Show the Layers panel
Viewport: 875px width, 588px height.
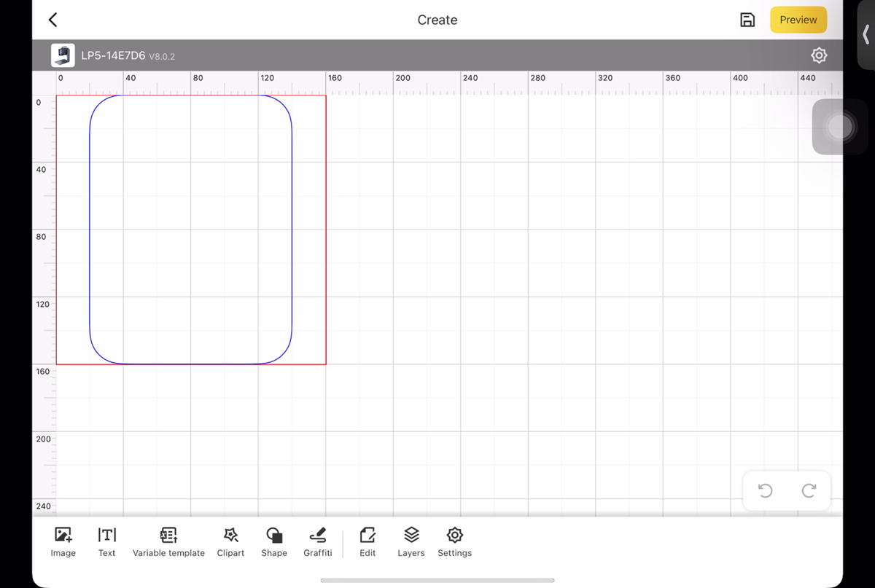pyautogui.click(x=411, y=543)
